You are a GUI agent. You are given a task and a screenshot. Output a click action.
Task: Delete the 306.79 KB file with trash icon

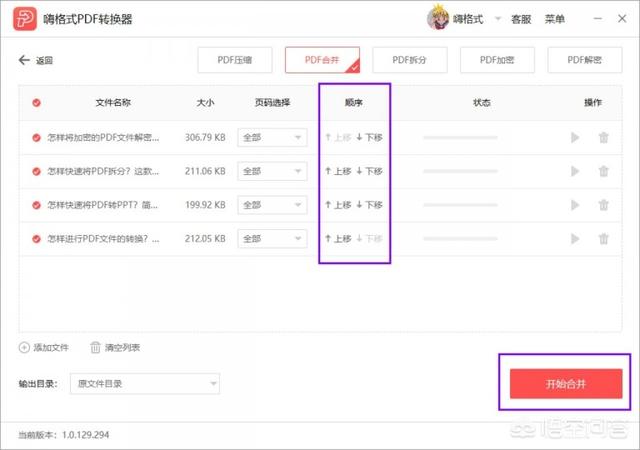pyautogui.click(x=604, y=138)
